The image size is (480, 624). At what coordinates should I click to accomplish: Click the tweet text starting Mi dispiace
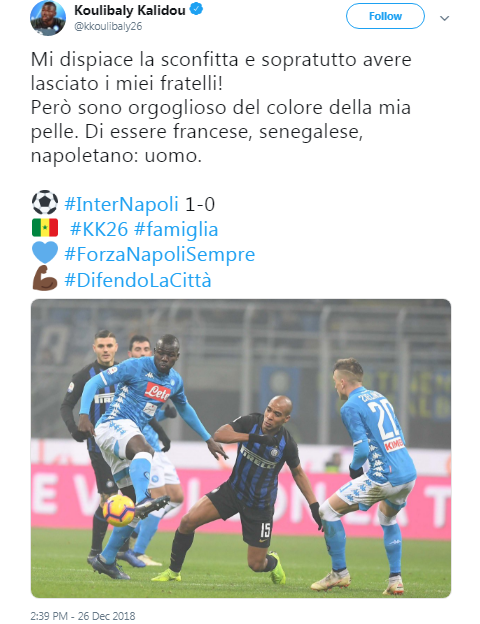pyautogui.click(x=221, y=107)
